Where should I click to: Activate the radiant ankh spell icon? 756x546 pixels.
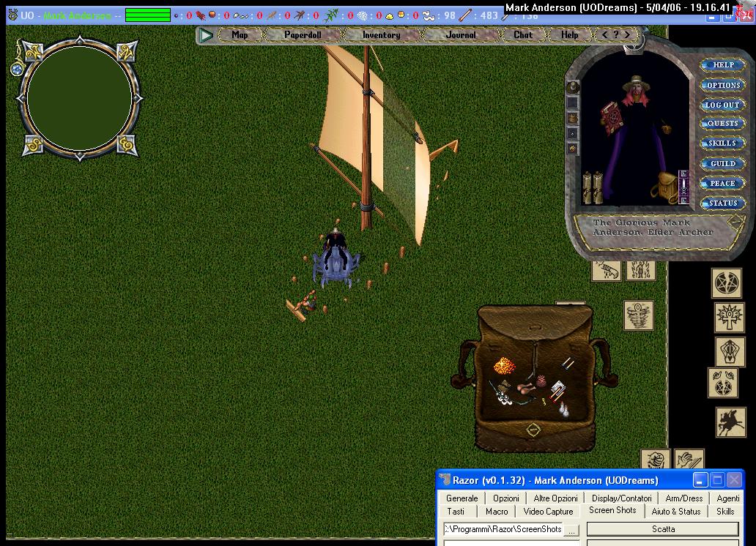tap(730, 318)
